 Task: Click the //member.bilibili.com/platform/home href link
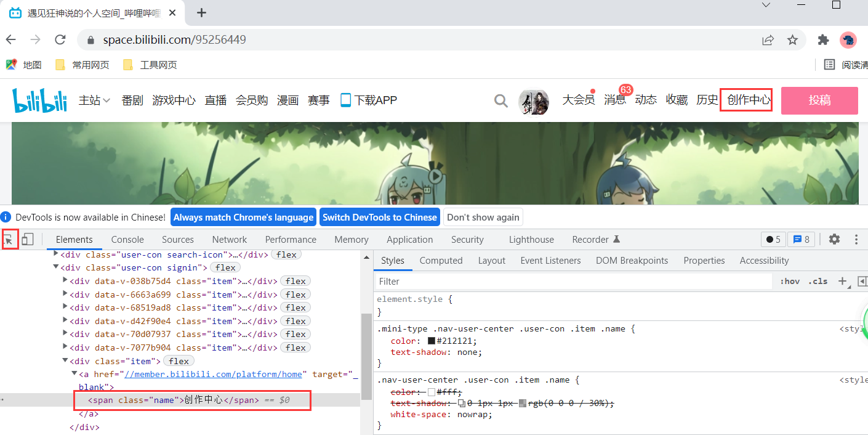[214, 374]
